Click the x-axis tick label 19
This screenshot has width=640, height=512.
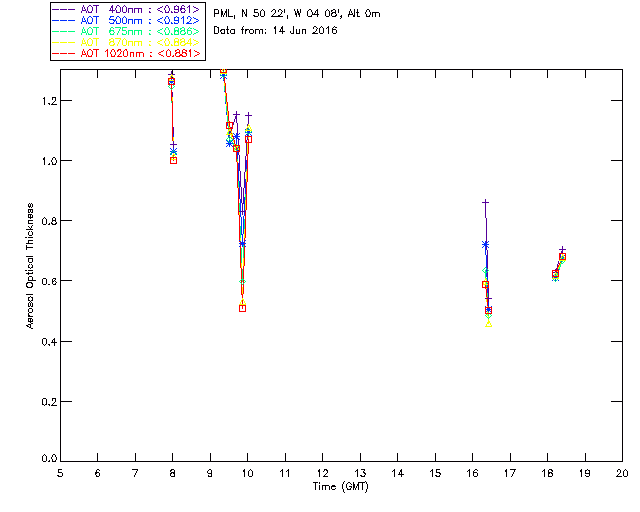click(585, 473)
